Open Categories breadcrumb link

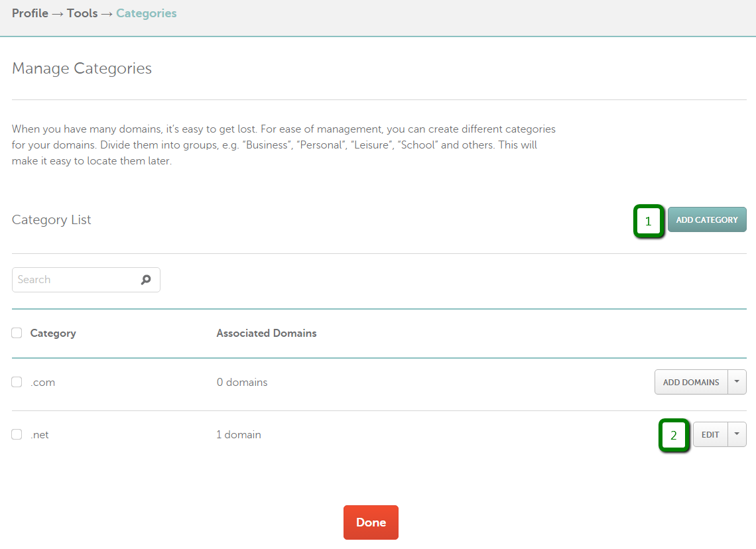click(x=146, y=13)
